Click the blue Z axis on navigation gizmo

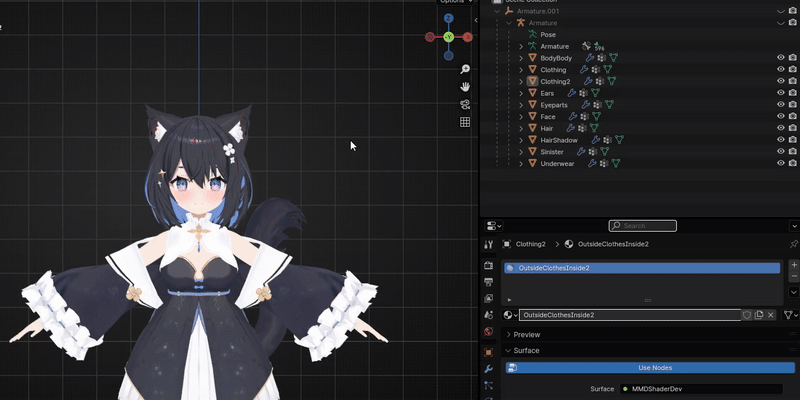[448, 18]
